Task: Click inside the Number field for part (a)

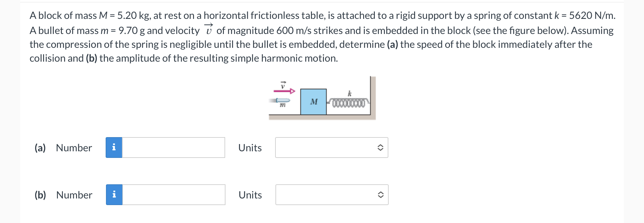Action: (173, 147)
